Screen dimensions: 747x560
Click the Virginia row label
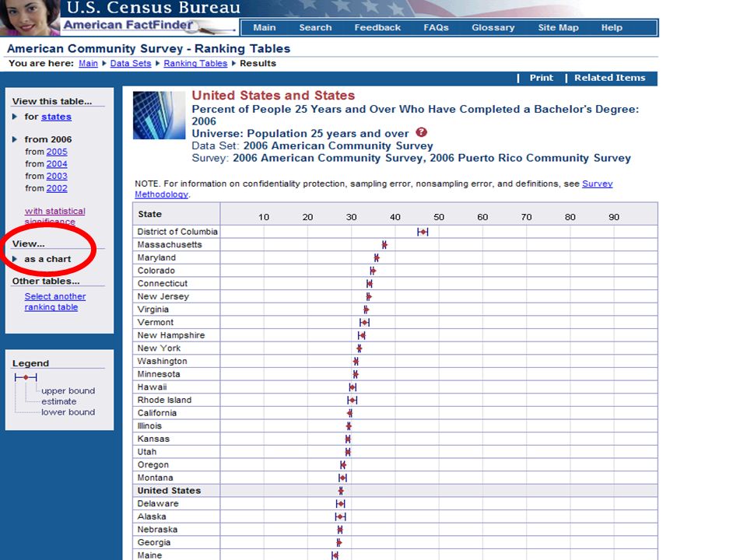coord(153,310)
